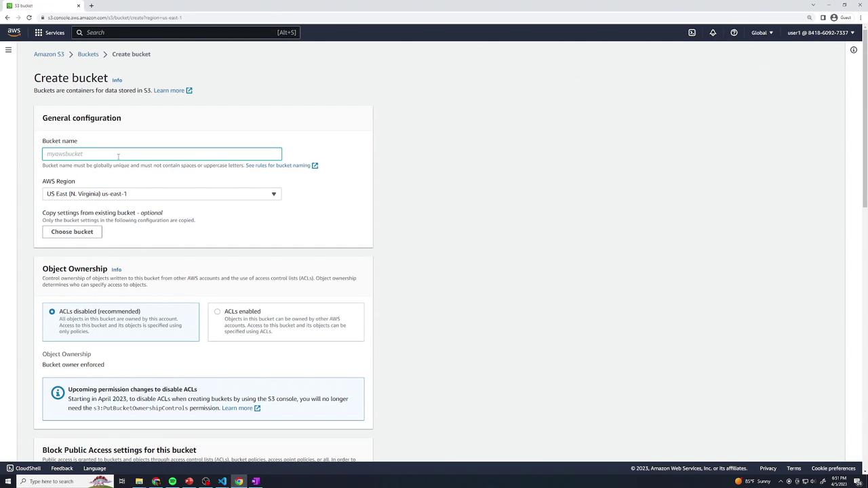Screen dimensions: 868x488
Task: Click the taskbar clock showing 6:51 PM
Action: click(838, 481)
